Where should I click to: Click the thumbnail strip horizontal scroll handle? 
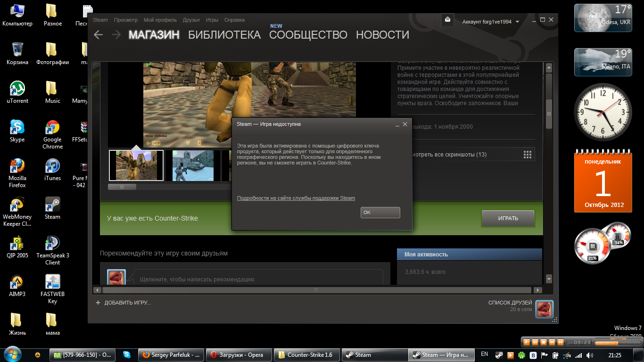point(122,187)
